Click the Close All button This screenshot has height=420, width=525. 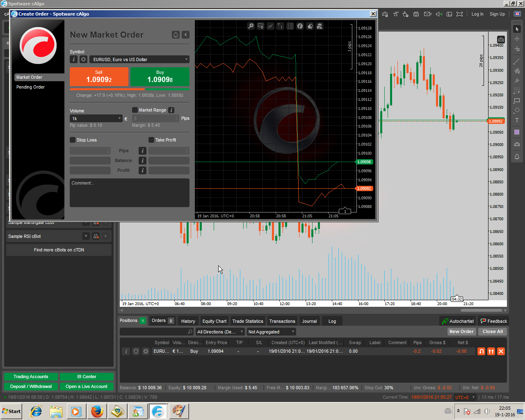[x=493, y=331]
